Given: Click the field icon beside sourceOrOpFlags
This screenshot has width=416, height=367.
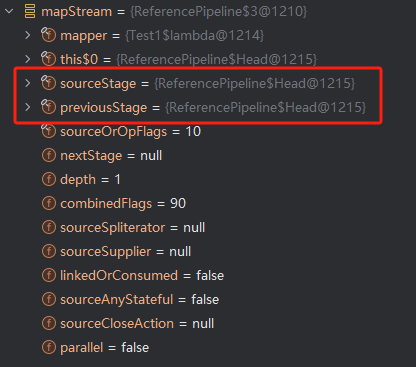Looking at the screenshot, I should pyautogui.click(x=48, y=131).
